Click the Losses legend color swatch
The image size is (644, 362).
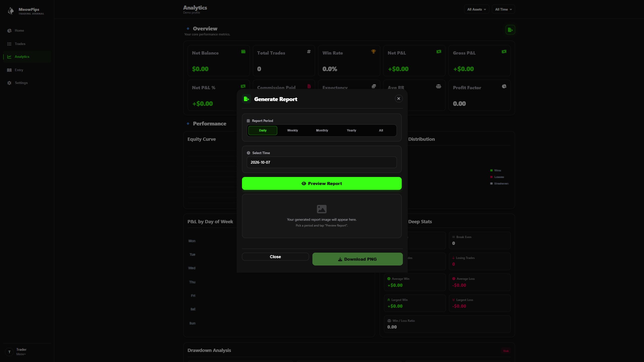point(491,177)
